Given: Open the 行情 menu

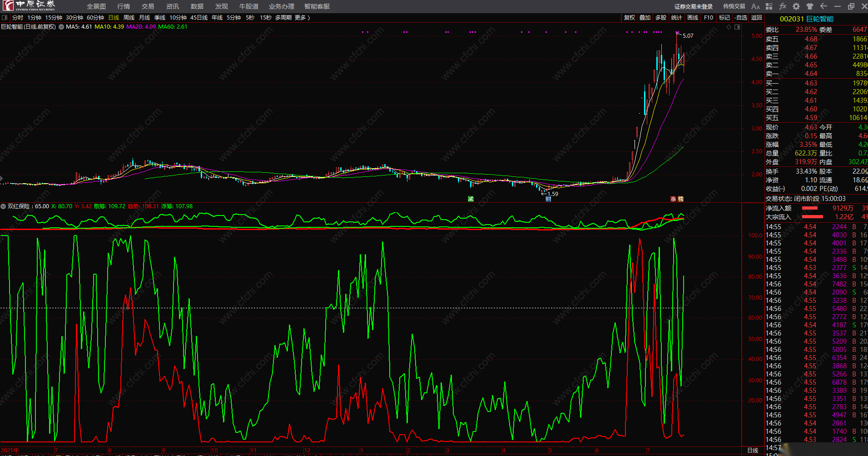Looking at the screenshot, I should tap(124, 6).
